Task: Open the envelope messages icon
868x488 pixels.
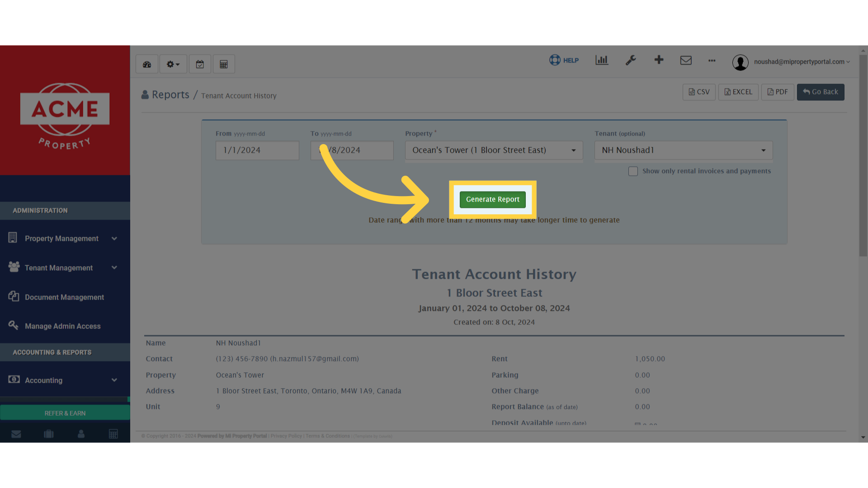Action: point(686,60)
